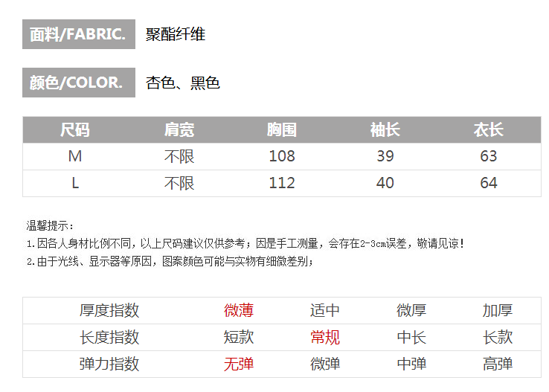Click the 衣长 column header
This screenshot has width=549, height=392.
pos(488,130)
